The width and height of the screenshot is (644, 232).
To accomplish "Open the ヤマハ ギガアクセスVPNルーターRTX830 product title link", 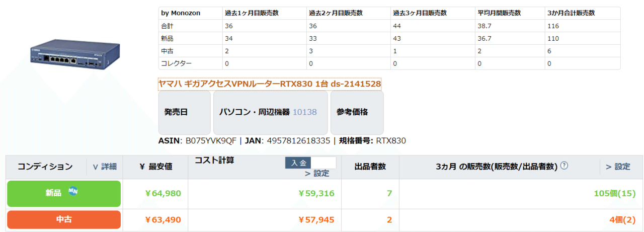I will click(x=270, y=84).
